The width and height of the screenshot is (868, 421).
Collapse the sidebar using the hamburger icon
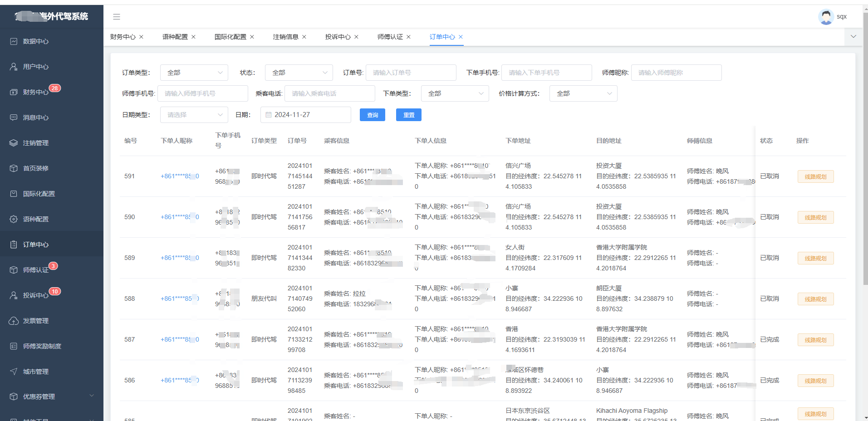pos(117,16)
